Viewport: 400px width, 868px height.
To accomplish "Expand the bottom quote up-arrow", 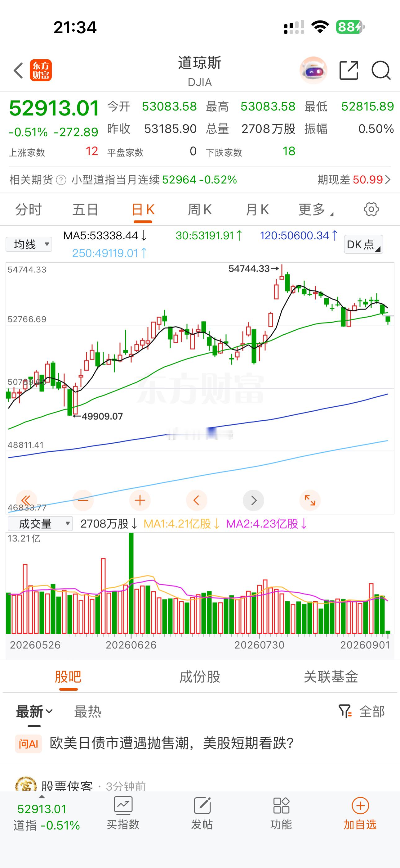I will [x=42, y=797].
